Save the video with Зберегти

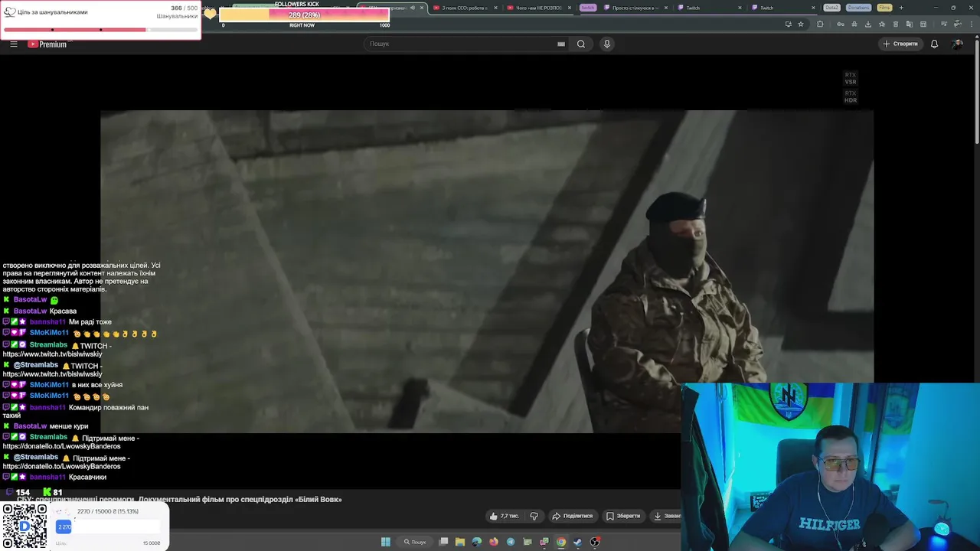pyautogui.click(x=623, y=516)
